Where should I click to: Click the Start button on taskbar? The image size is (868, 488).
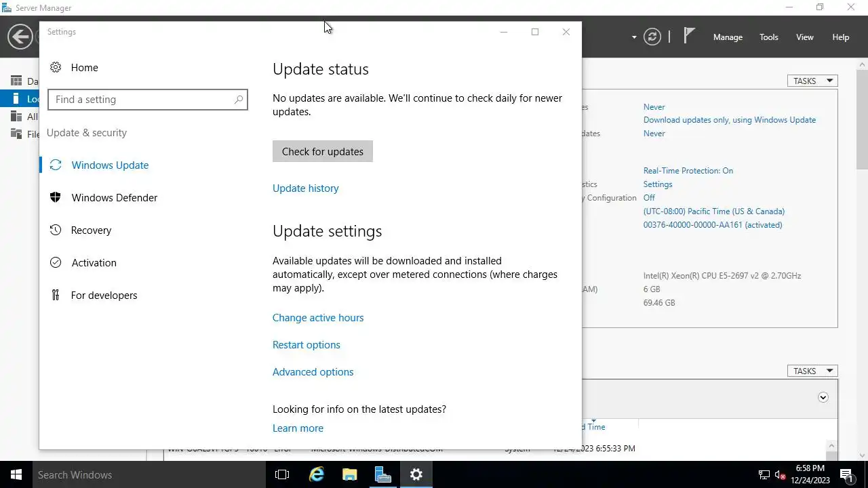[x=16, y=474]
